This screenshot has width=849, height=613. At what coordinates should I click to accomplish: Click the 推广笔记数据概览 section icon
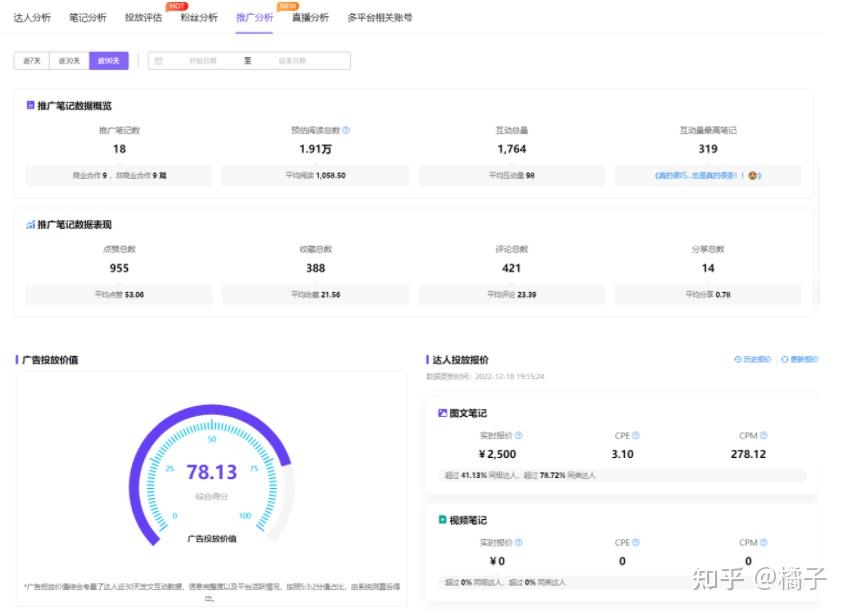coord(30,105)
